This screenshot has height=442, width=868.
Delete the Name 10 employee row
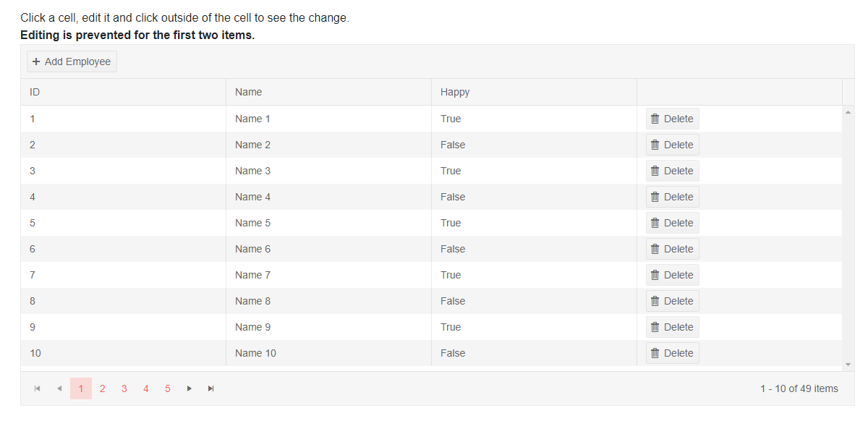coord(672,353)
